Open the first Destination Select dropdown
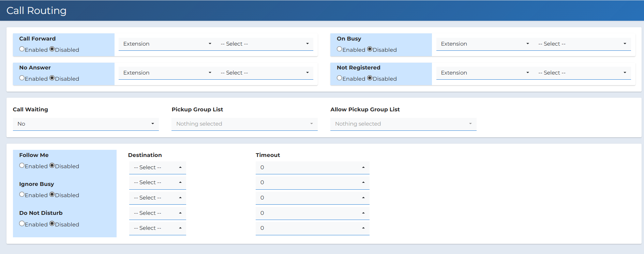 (158, 168)
